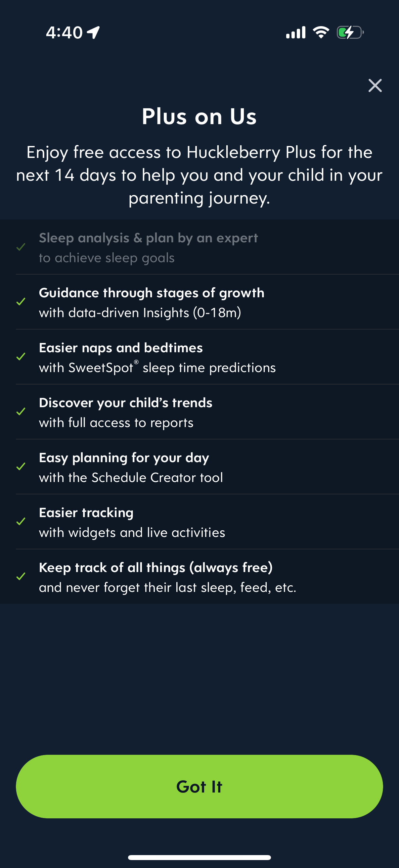Close the Plus on Us dialog

tap(375, 86)
